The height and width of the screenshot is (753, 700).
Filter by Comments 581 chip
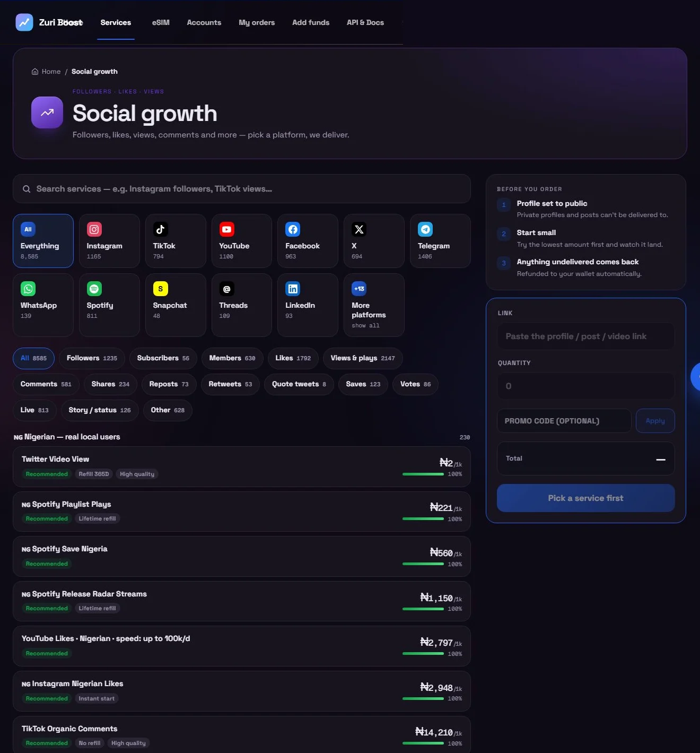46,384
